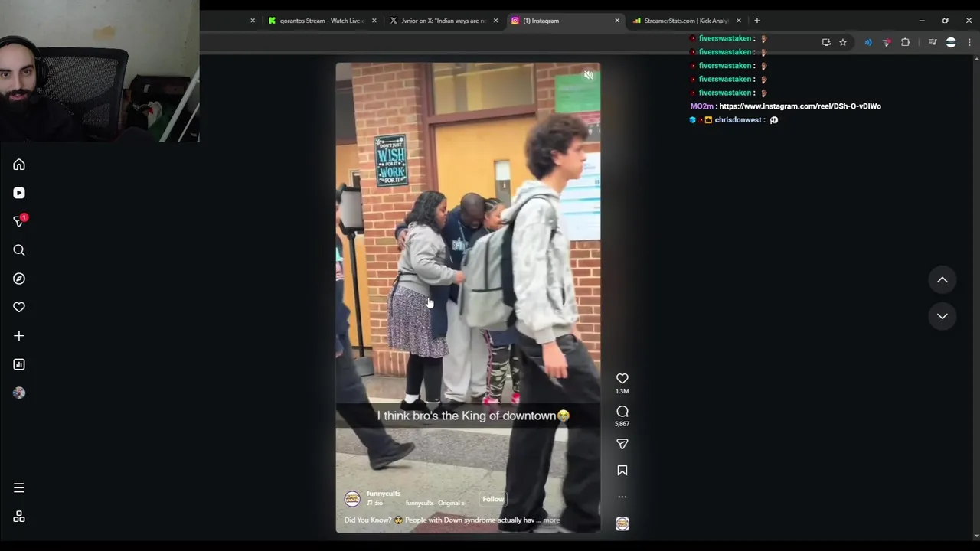Click the comment count 5,867
The image size is (980, 551).
[622, 424]
